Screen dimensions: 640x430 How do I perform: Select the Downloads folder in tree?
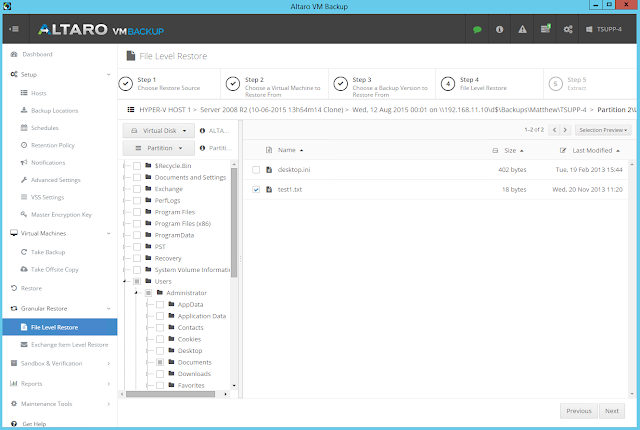(194, 374)
